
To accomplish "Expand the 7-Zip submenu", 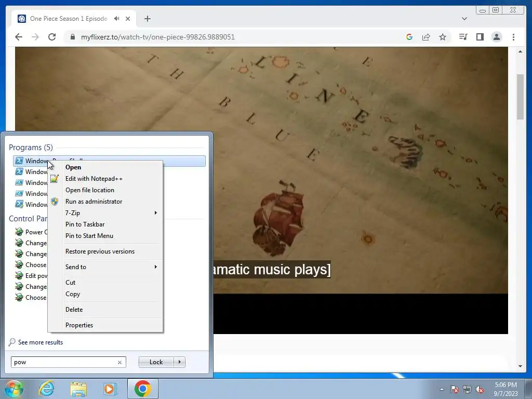I will click(106, 212).
